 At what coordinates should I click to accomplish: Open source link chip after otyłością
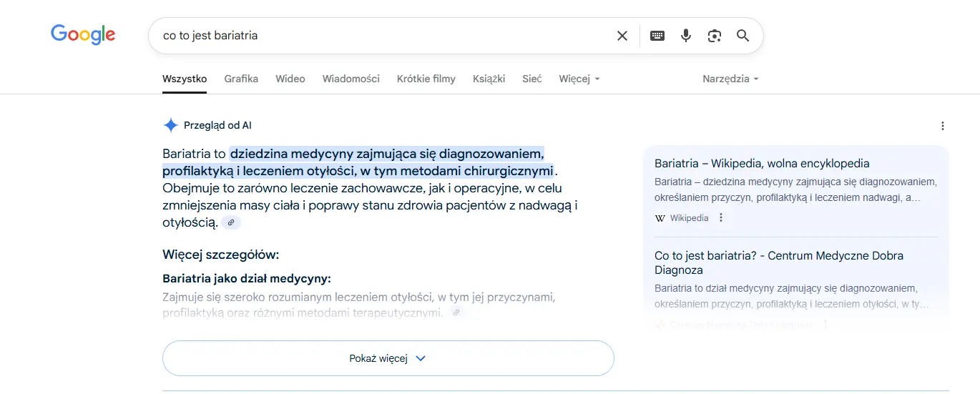(x=230, y=223)
